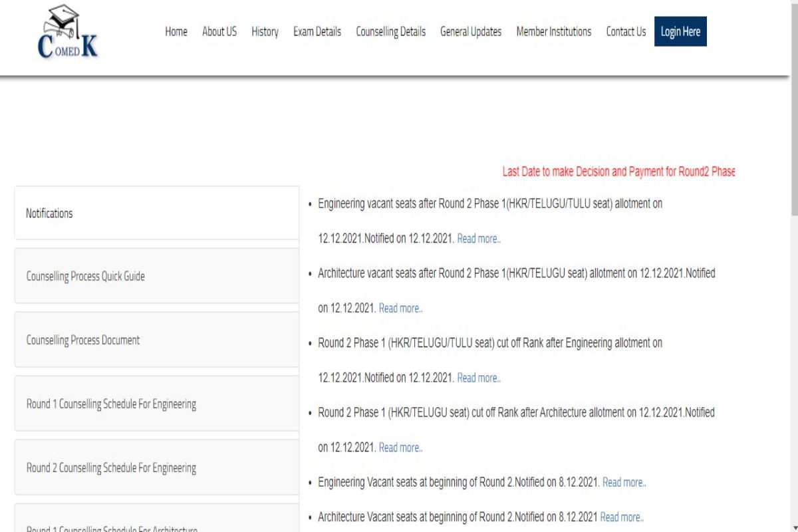Click the Login Here button
Viewport: 798px width, 532px height.
[680, 31]
